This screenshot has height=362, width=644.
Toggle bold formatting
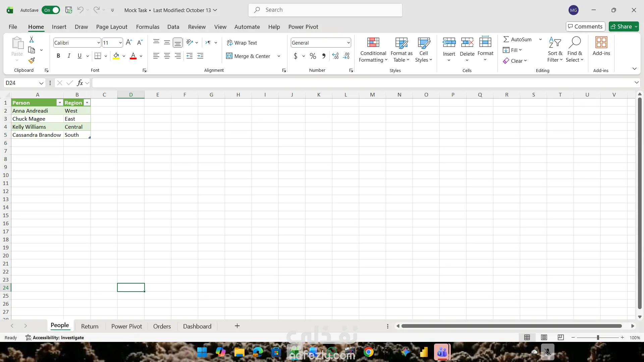[58, 56]
